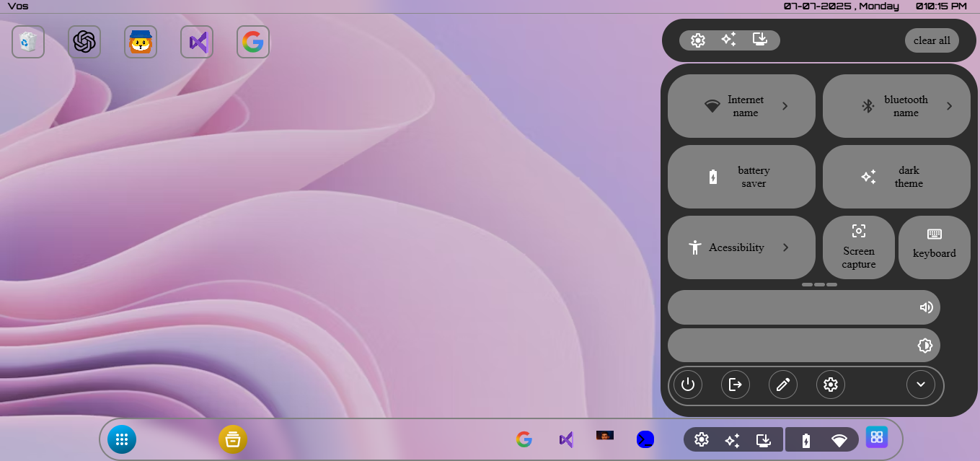980x461 pixels.
Task: Expand the bluetooth devices chevron
Action: (949, 106)
